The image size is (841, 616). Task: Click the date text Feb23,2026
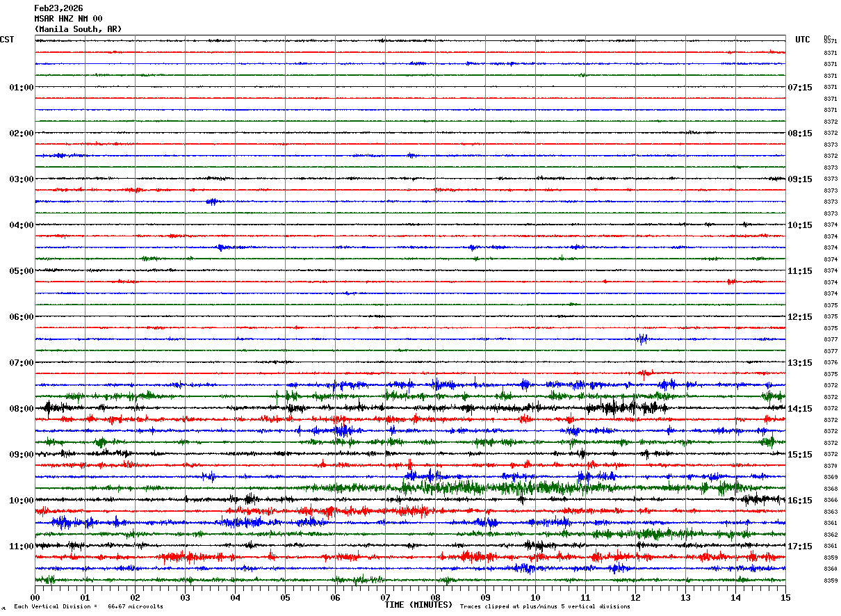(58, 8)
